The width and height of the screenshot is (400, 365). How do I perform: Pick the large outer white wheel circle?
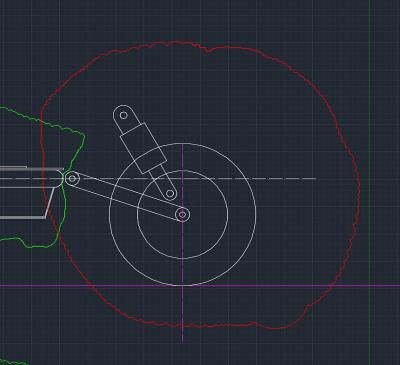[256, 214]
